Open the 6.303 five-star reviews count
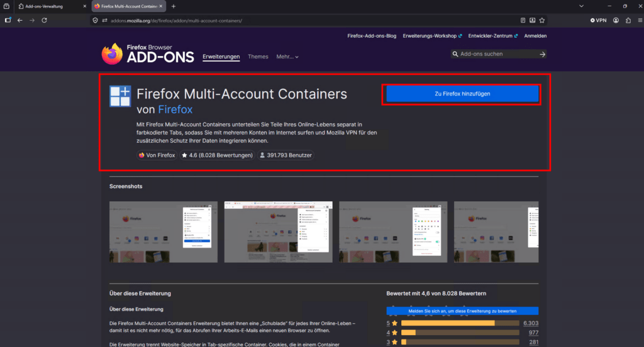This screenshot has height=347, width=644. click(531, 324)
